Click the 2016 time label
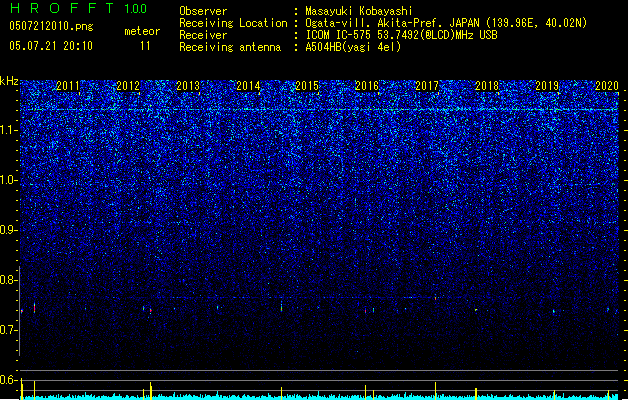 pyautogui.click(x=367, y=85)
